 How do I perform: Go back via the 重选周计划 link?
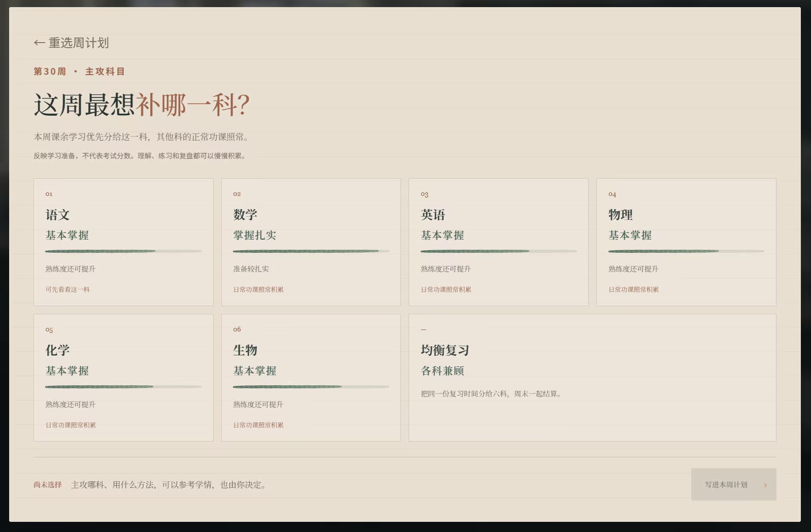[71, 43]
